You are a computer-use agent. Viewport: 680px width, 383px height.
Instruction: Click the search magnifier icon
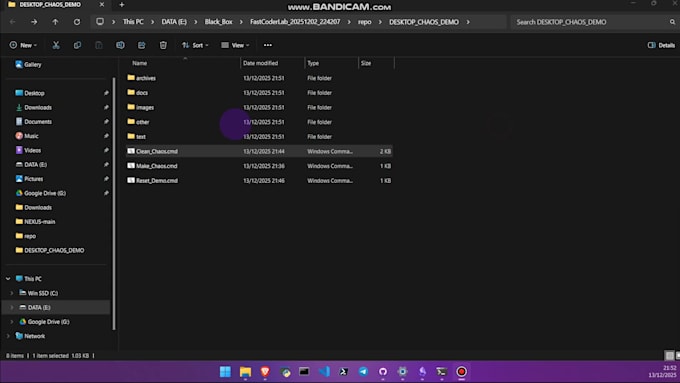tap(672, 22)
